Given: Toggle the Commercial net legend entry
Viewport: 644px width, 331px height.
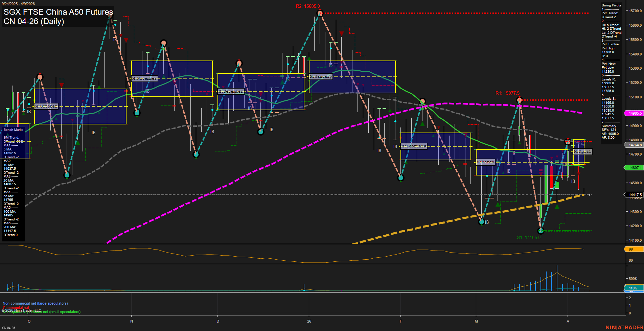Looking at the screenshot, I should [15, 308].
